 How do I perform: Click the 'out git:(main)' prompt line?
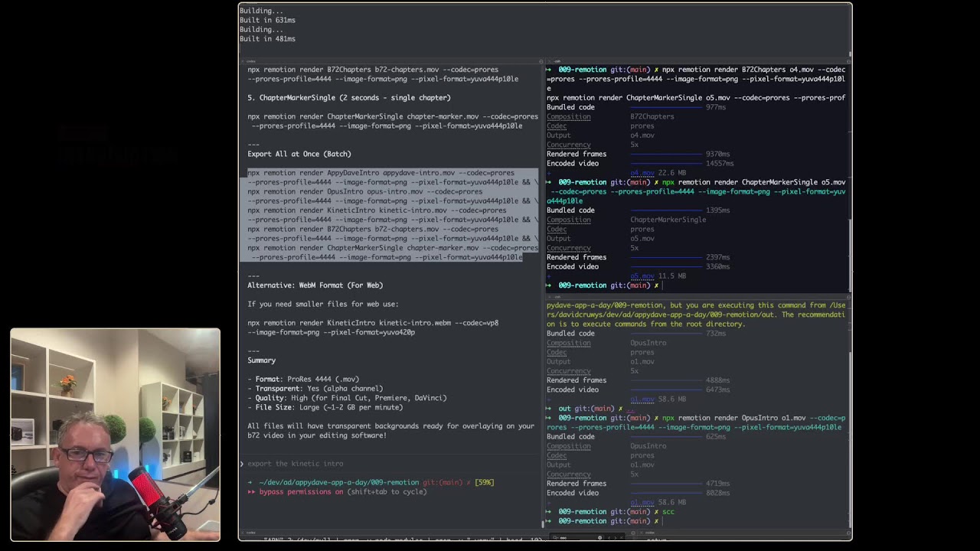click(591, 409)
